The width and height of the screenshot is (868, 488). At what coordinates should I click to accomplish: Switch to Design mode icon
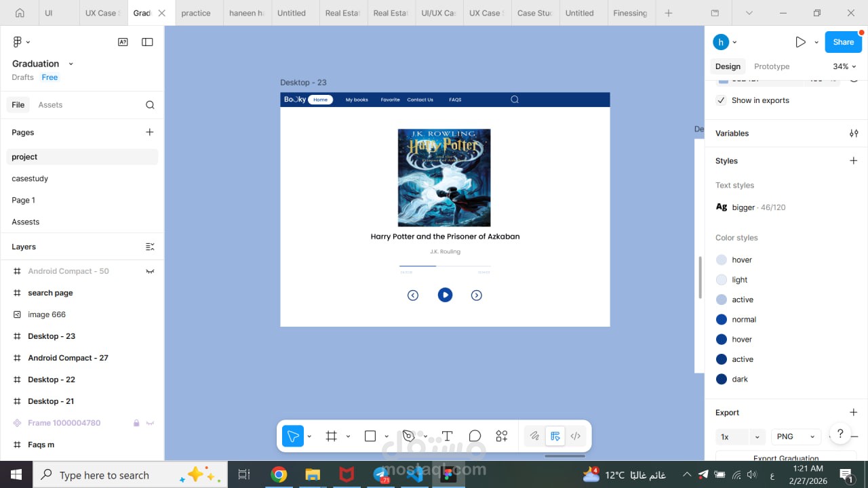(x=555, y=436)
